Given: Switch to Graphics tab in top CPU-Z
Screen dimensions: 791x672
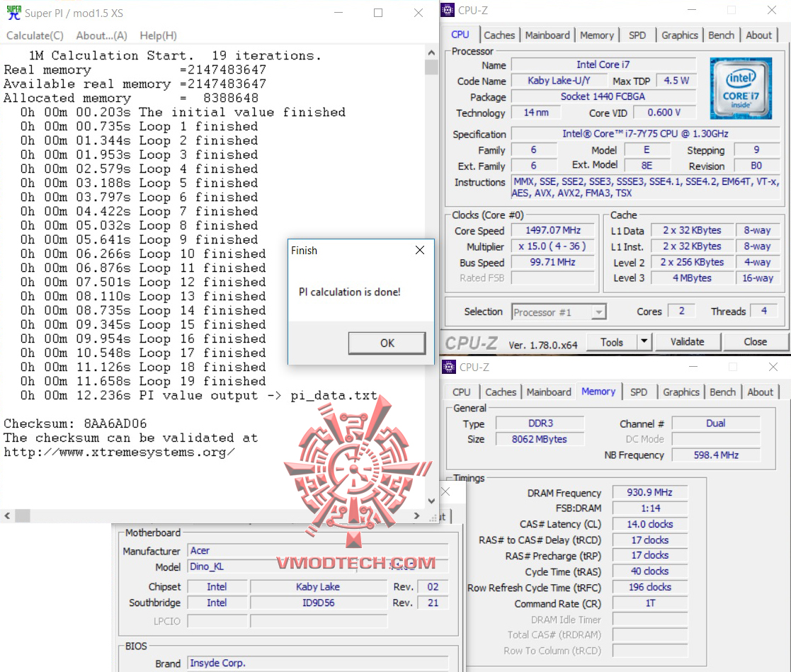Looking at the screenshot, I should 680,35.
